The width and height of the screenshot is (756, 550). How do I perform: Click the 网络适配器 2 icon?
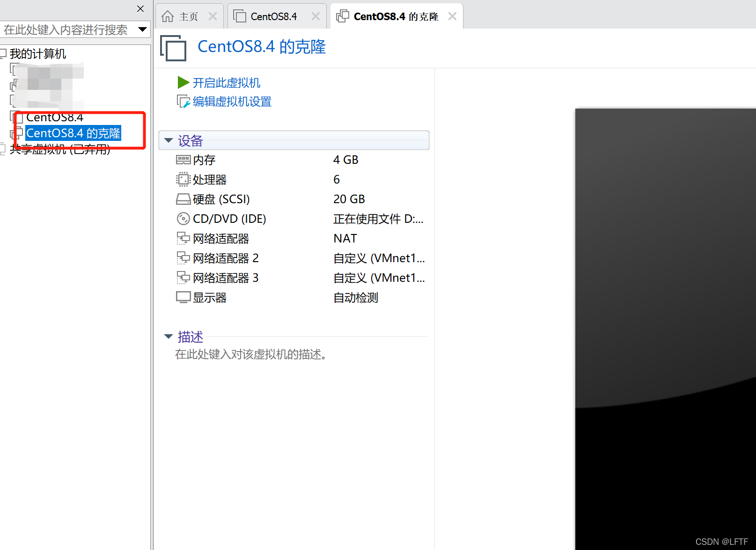pos(183,258)
